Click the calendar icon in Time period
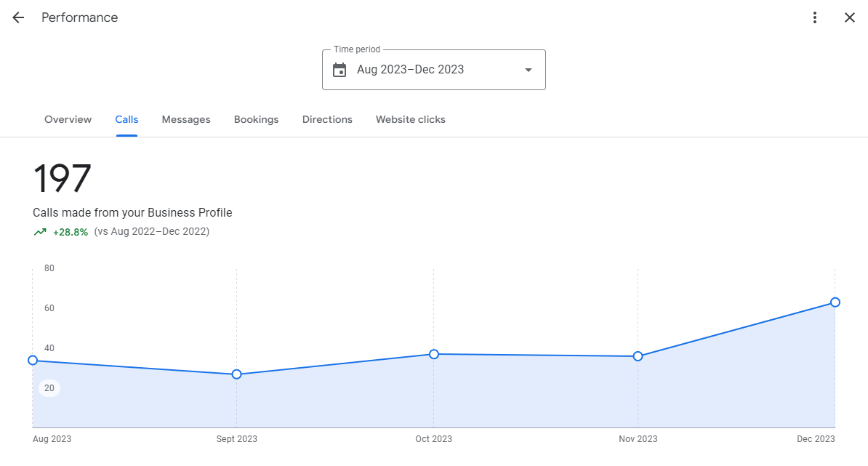868x466 pixels. tap(339, 70)
